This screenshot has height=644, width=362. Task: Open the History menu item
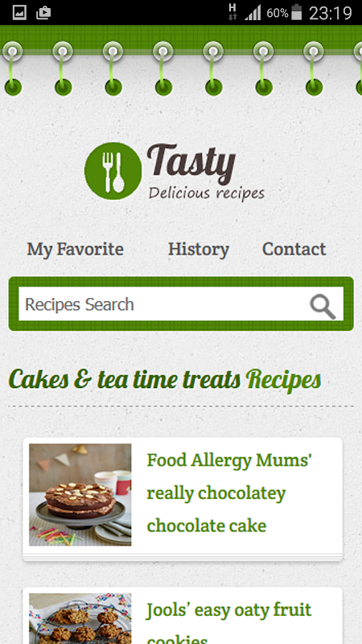tap(199, 250)
